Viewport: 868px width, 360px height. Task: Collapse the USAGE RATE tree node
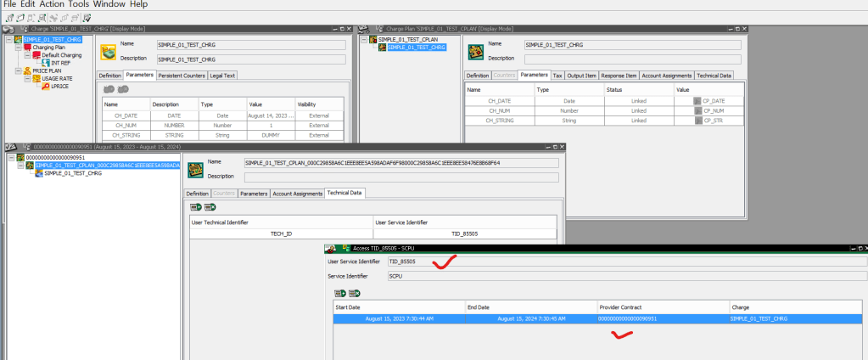[27, 79]
